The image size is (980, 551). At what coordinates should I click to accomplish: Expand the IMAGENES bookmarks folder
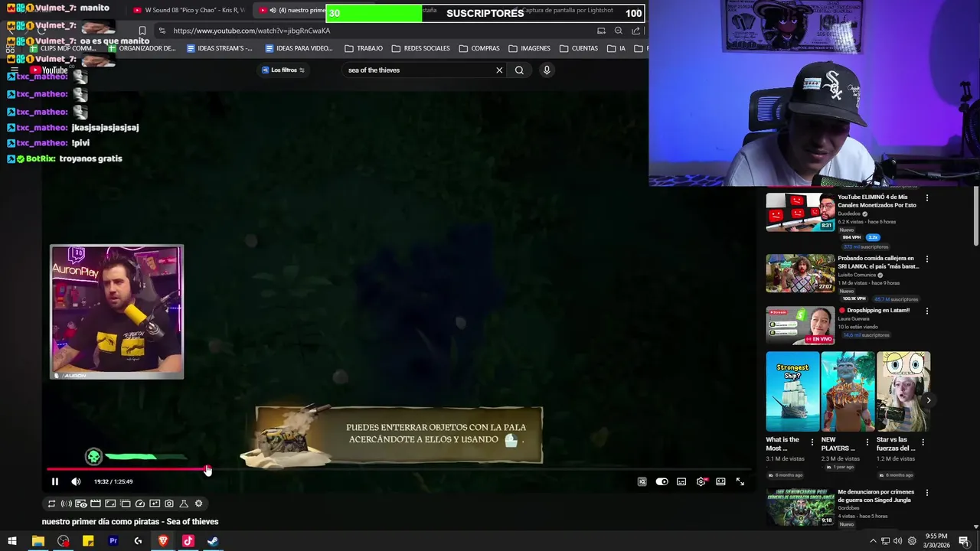tap(529, 48)
